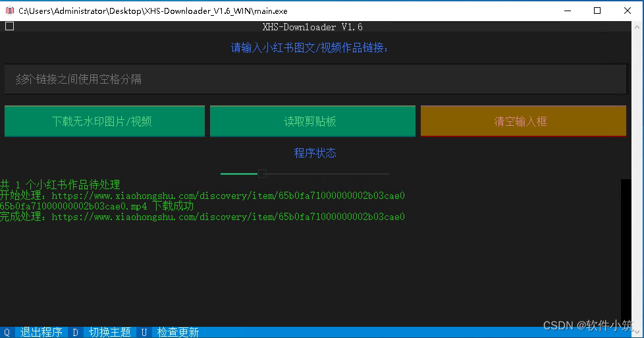Click the Q key hint in footer
The height and width of the screenshot is (338, 644).
[7, 332]
